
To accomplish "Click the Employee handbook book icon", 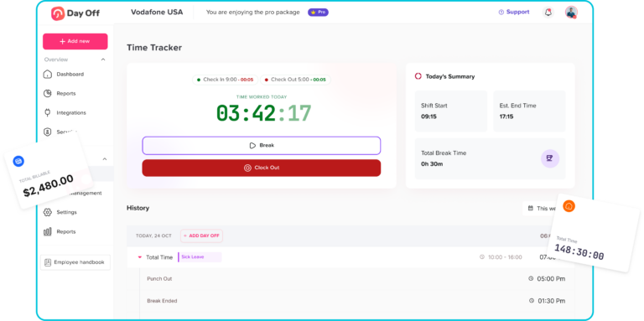I will [x=48, y=261].
